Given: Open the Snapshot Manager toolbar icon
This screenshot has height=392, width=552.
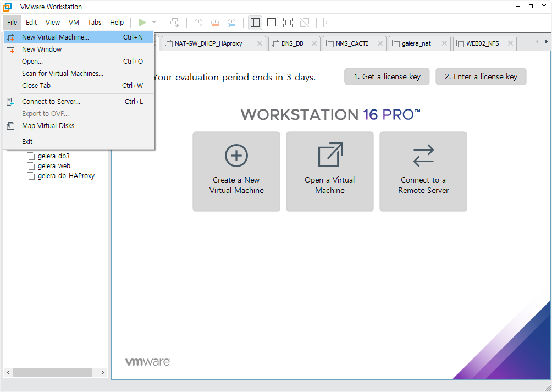Looking at the screenshot, I should click(x=231, y=23).
